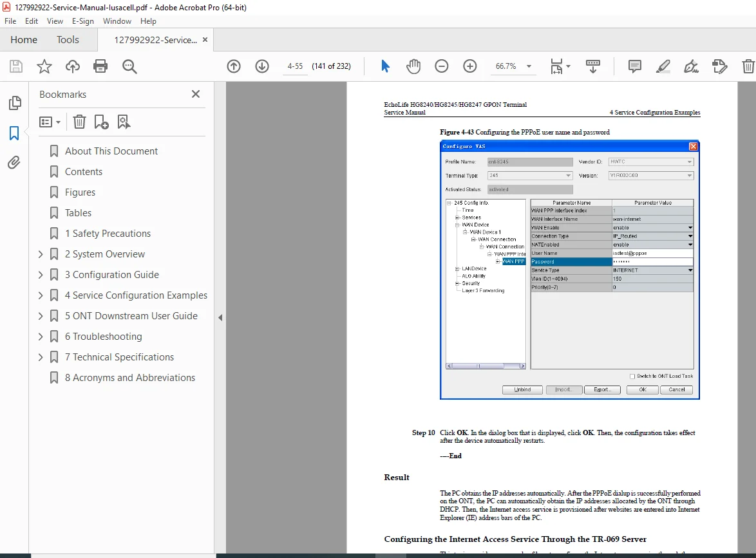Jump to Tables bookmark

pyautogui.click(x=78, y=213)
